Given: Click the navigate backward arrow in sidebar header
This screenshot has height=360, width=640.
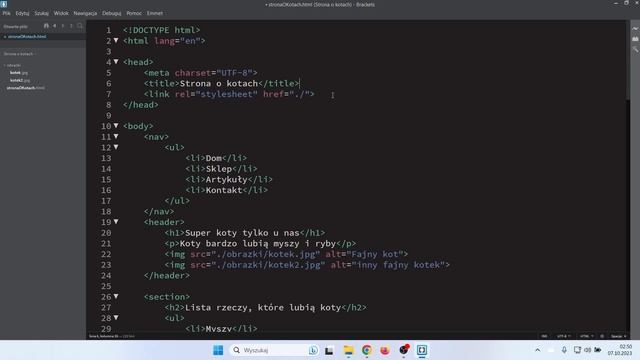Looking at the screenshot, I should (55, 26).
